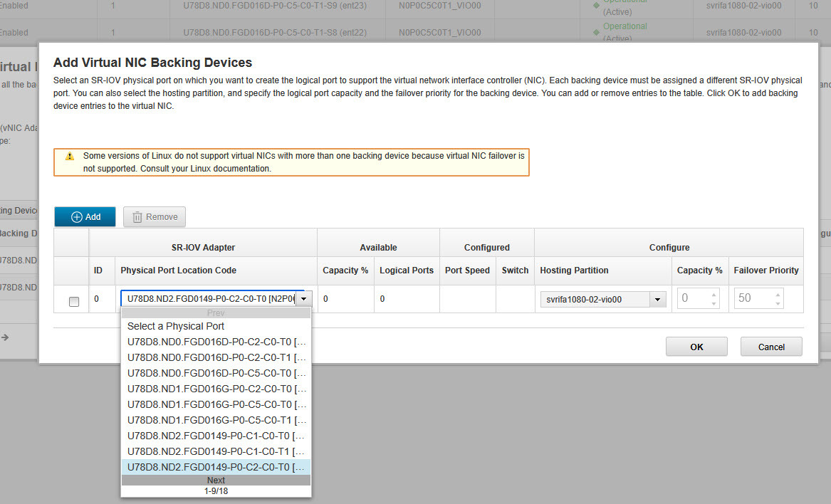This screenshot has height=504, width=831.
Task: Click Prev in the port list
Action: tap(216, 313)
